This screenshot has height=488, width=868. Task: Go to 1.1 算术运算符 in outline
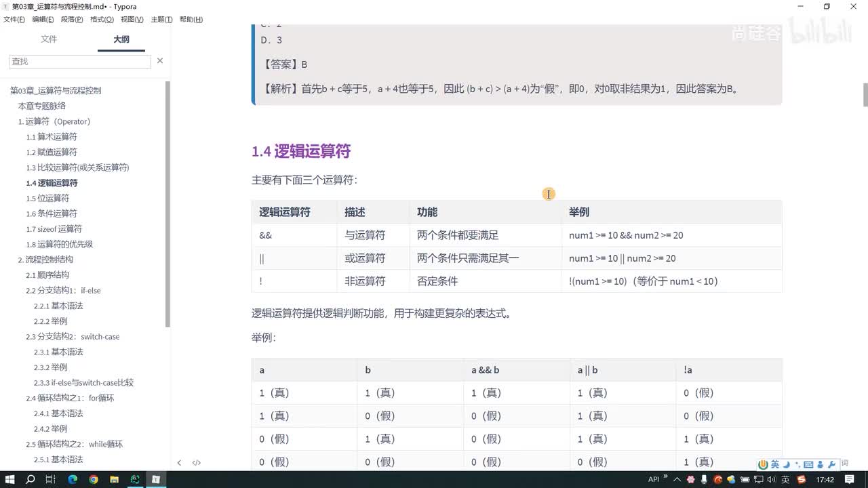52,137
